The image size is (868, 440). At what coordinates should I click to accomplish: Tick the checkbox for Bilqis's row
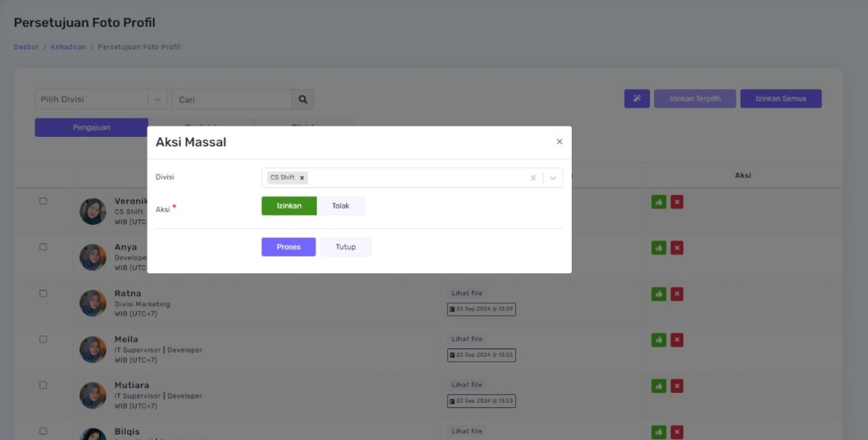tap(43, 431)
